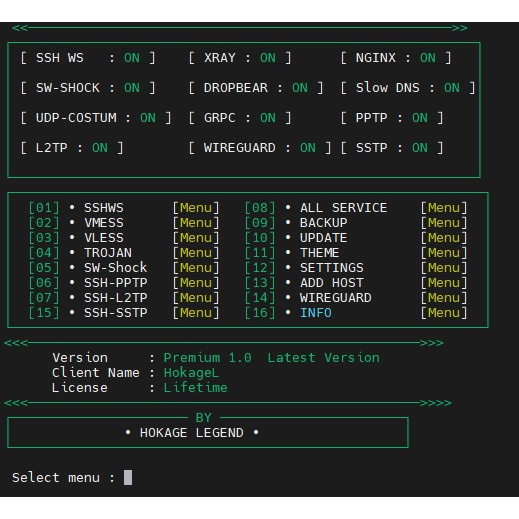Click [Menu] label beside INFO
Screen dimensions: 519x519
point(444,313)
